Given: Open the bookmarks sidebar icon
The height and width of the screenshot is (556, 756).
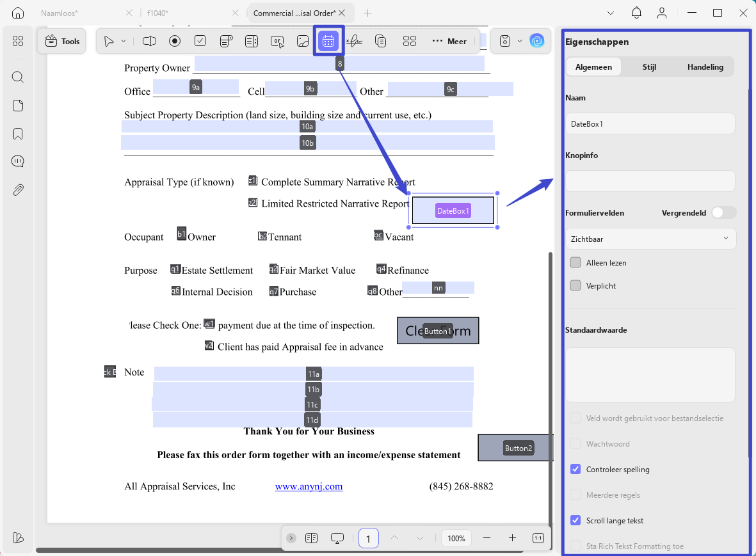Looking at the screenshot, I should (x=18, y=134).
